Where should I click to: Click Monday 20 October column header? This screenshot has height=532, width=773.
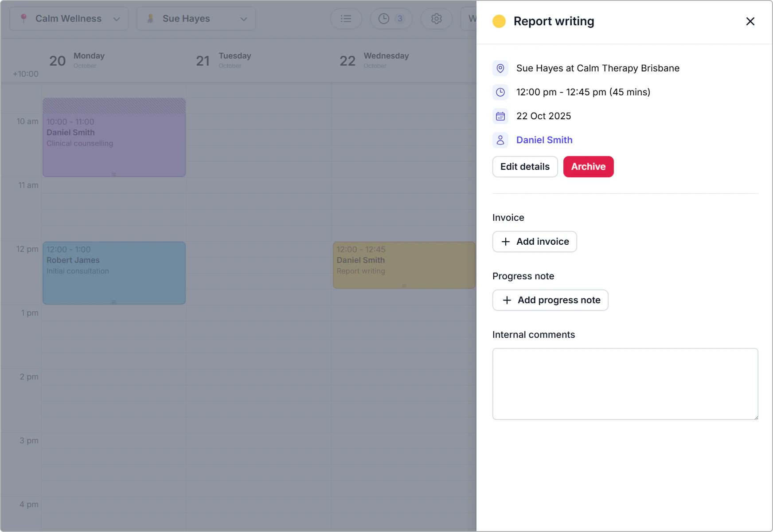(x=77, y=60)
